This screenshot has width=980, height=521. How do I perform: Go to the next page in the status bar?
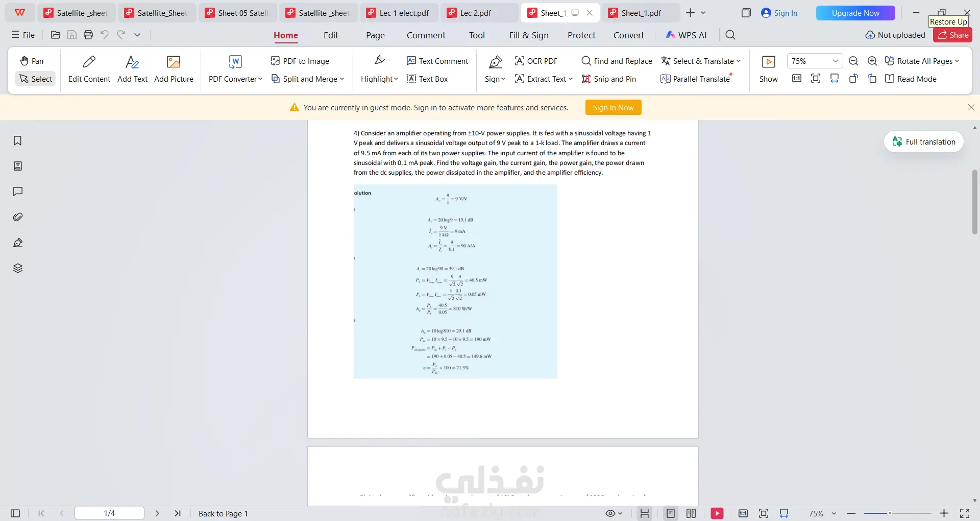157,513
